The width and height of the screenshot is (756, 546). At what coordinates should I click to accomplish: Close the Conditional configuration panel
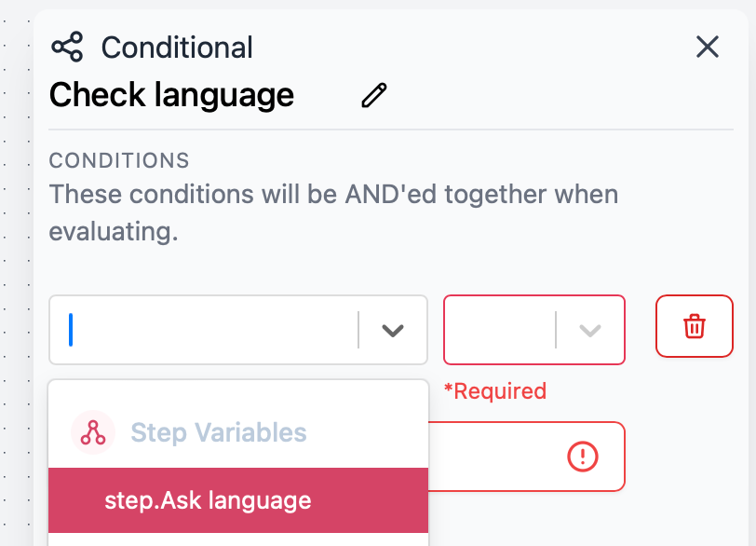707,47
